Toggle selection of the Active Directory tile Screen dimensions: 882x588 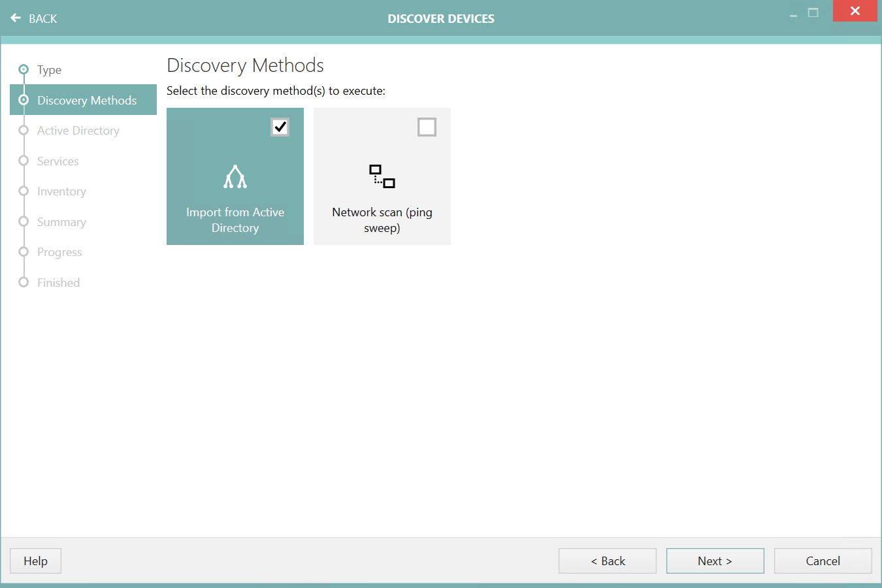pos(235,176)
